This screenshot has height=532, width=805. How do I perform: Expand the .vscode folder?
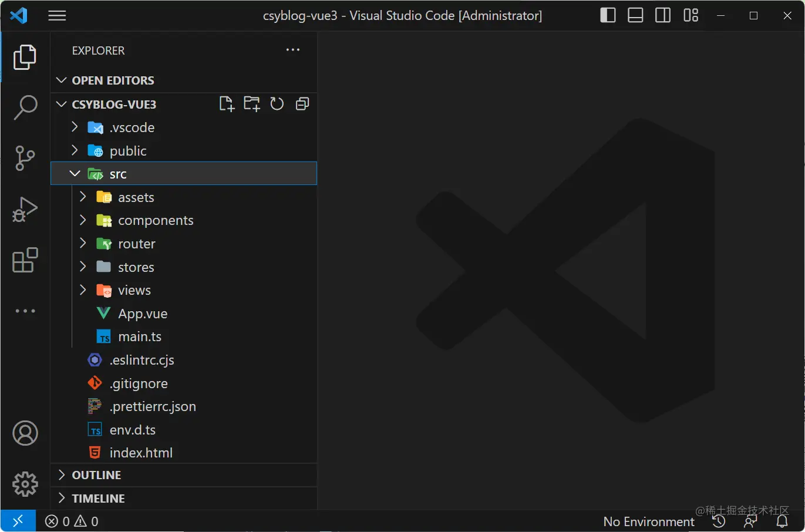coord(75,127)
